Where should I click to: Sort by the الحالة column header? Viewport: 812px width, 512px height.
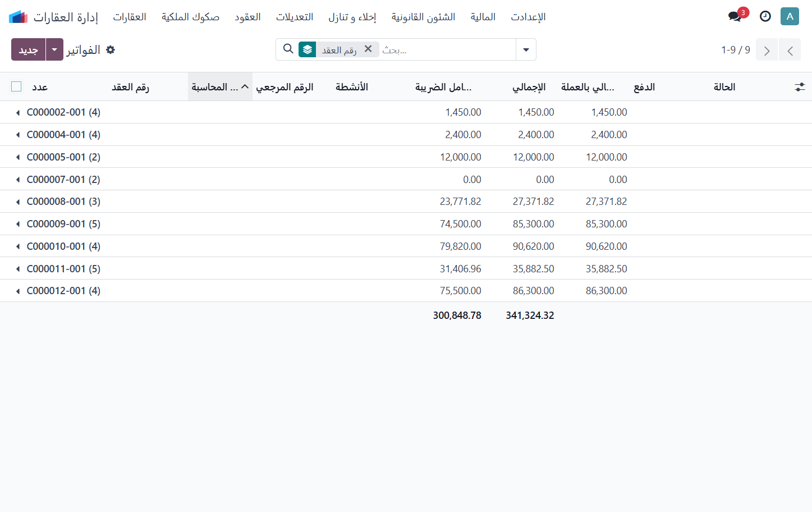click(x=724, y=87)
